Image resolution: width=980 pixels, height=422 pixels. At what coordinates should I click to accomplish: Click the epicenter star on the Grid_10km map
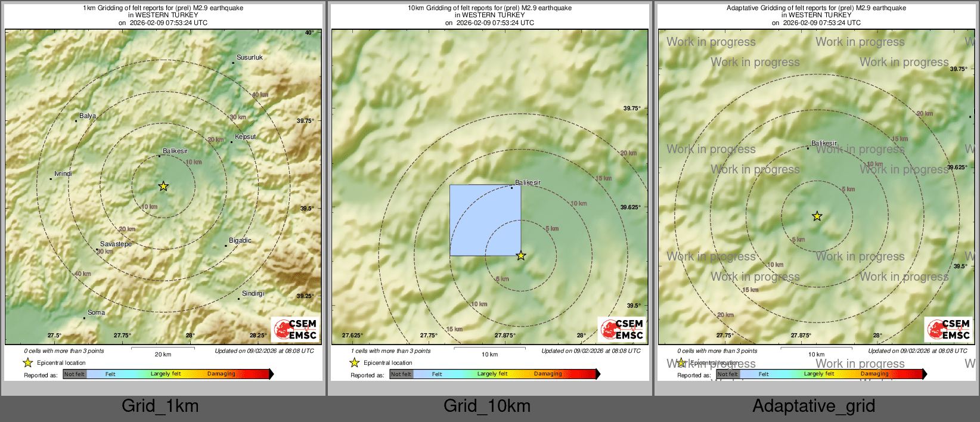click(521, 255)
